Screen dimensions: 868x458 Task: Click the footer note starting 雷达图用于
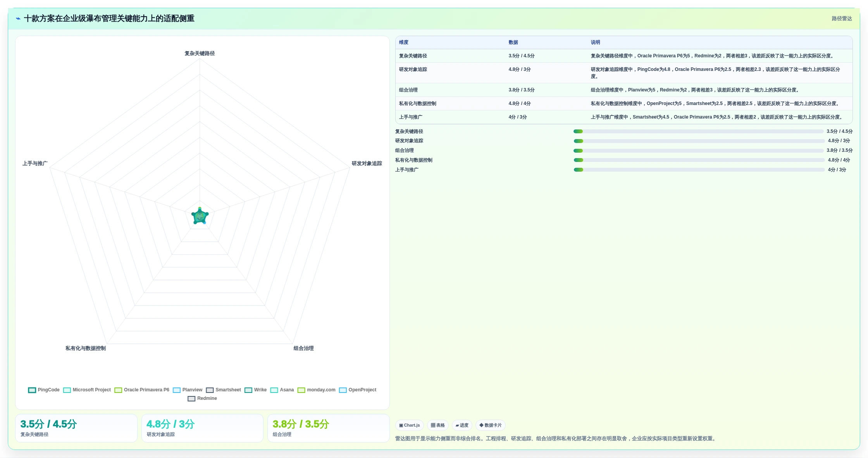(556, 439)
